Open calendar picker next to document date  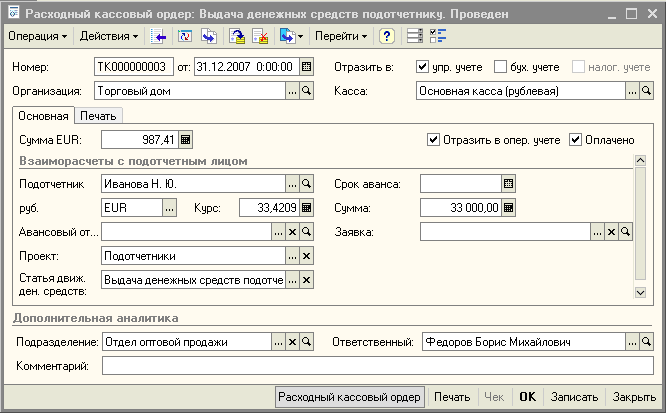(x=307, y=67)
